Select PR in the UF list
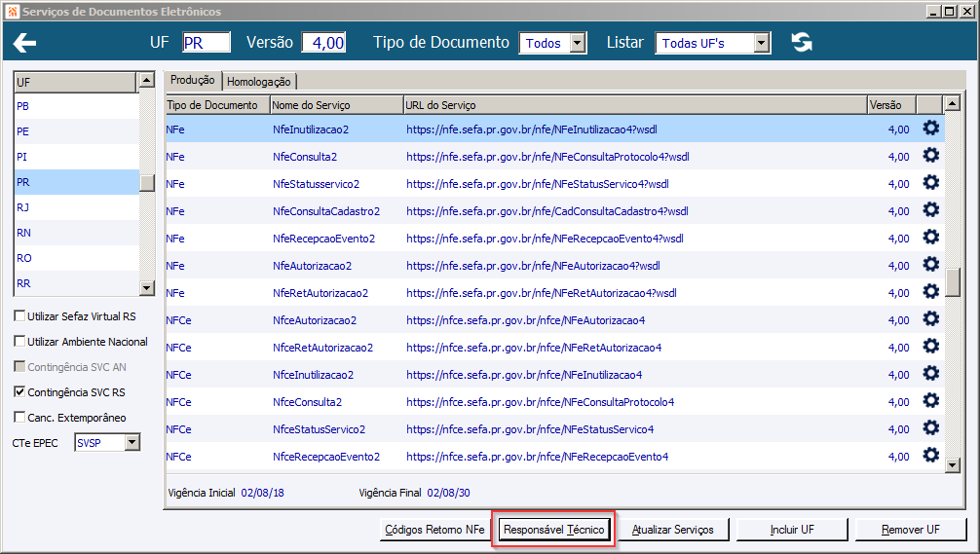 coord(76,182)
